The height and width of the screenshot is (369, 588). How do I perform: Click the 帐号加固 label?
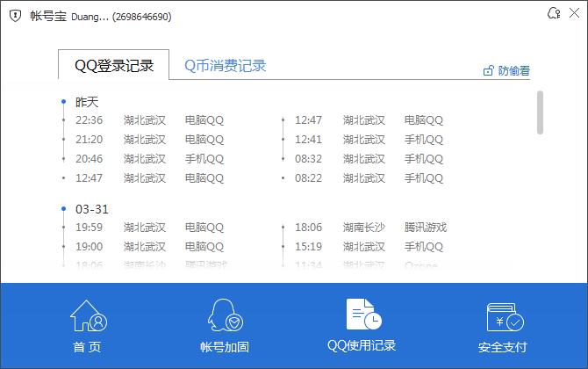[x=225, y=347]
